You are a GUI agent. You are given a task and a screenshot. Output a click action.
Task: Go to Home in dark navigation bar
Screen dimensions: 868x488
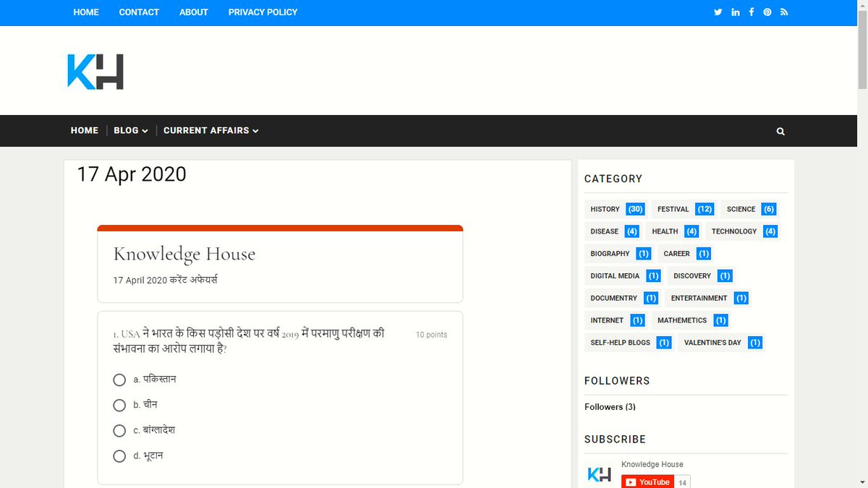[x=85, y=131]
